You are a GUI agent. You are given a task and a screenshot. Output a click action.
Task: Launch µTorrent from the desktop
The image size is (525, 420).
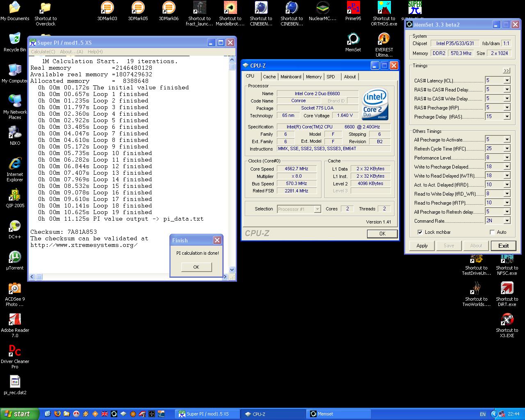[x=15, y=260]
